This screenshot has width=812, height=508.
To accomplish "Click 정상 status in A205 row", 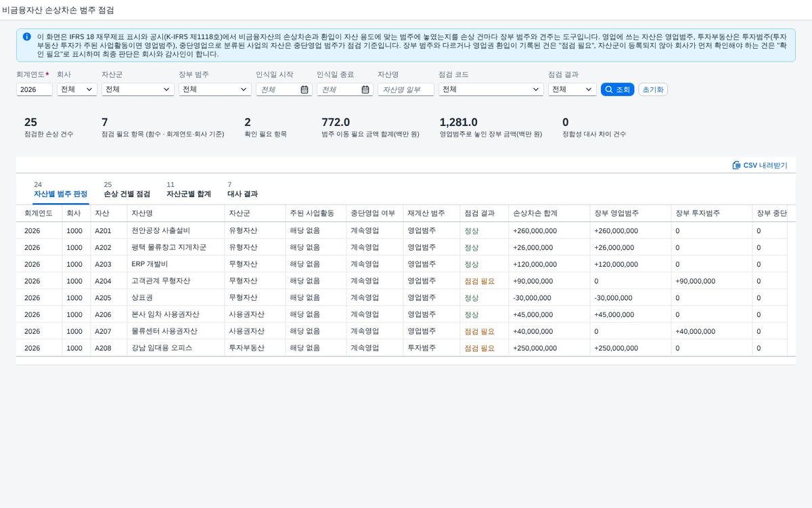I will pos(471,298).
